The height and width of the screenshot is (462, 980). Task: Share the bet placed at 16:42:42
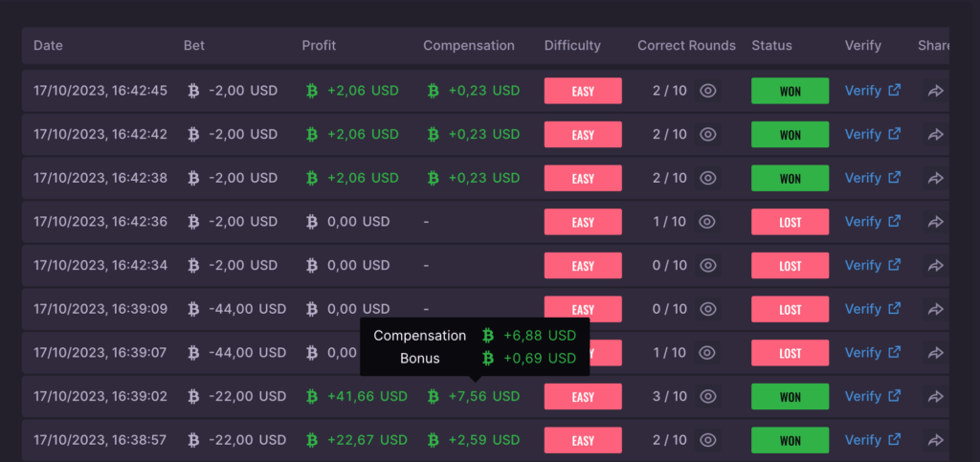pyautogui.click(x=935, y=135)
